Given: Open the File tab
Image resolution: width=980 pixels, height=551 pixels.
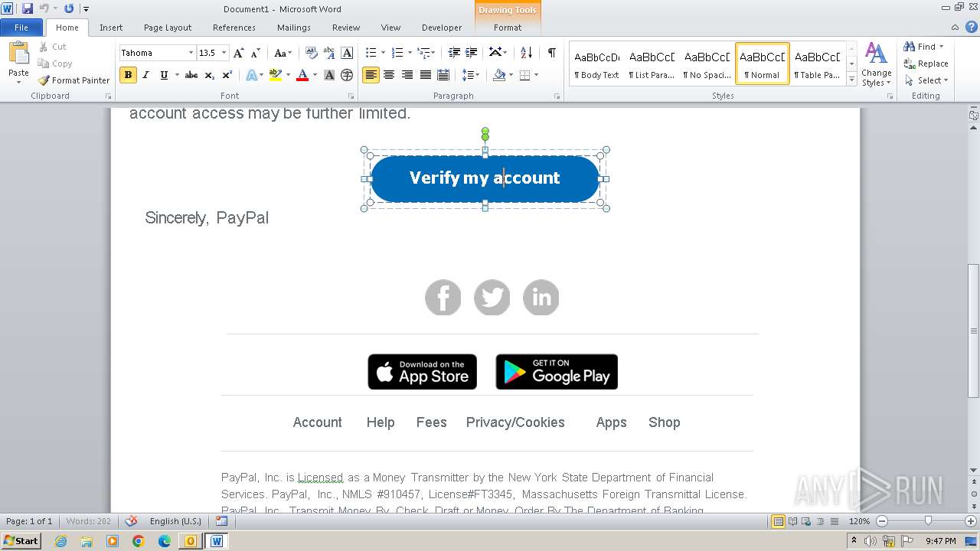Looking at the screenshot, I should pyautogui.click(x=21, y=28).
